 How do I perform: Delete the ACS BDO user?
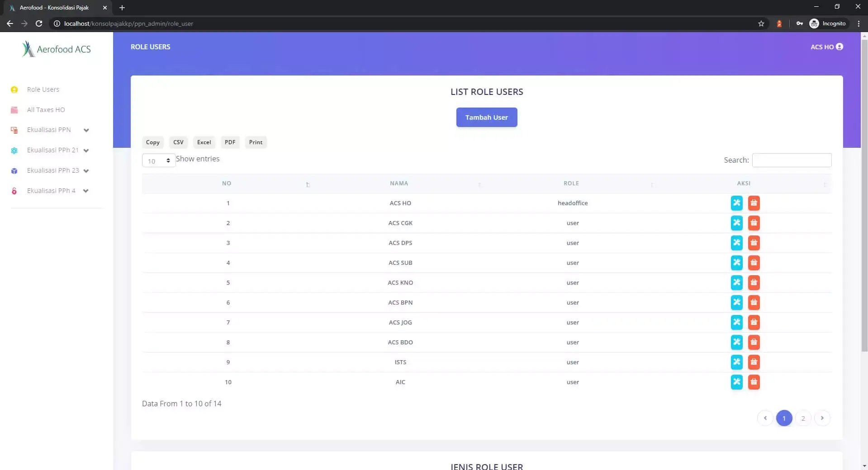point(754,342)
